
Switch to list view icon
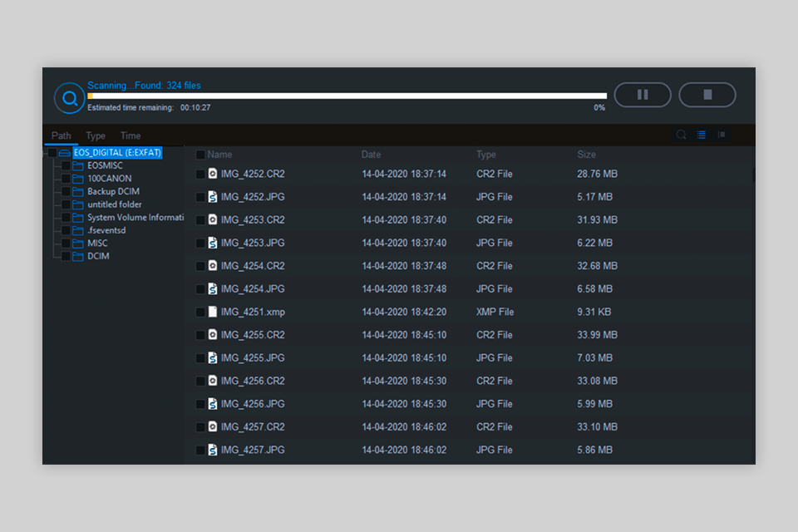point(702,135)
